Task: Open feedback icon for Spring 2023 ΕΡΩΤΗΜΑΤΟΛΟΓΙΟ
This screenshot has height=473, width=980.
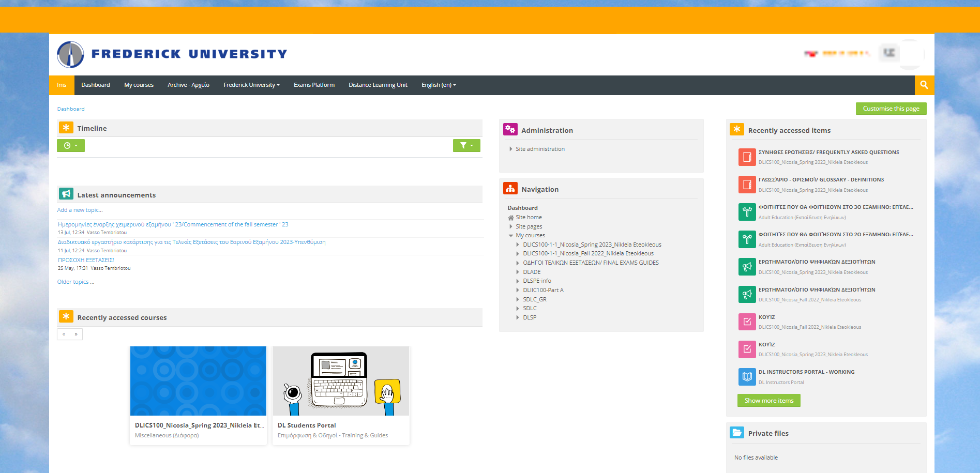Action: 747,267
